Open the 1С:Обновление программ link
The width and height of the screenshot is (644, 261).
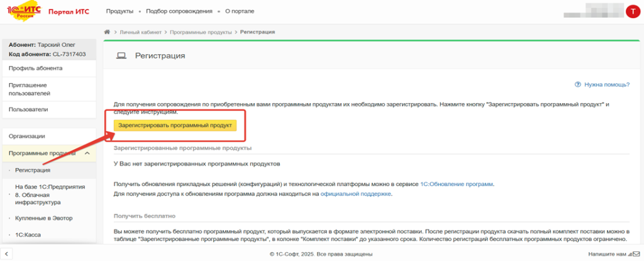(457, 184)
